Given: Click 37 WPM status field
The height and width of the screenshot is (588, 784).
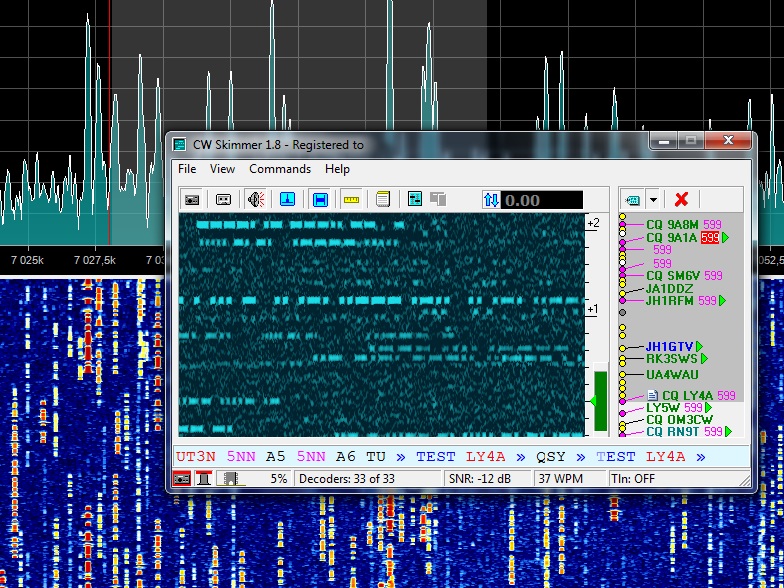Looking at the screenshot, I should click(x=560, y=479).
